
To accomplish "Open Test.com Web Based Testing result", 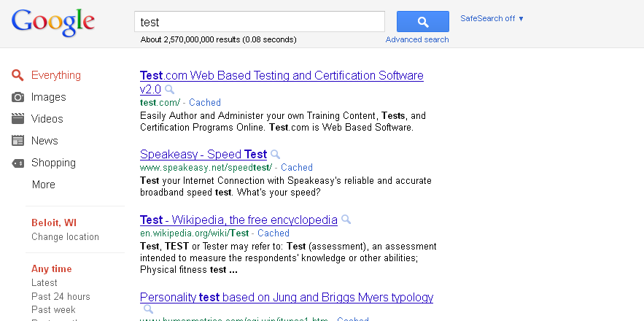I will click(x=282, y=82).
